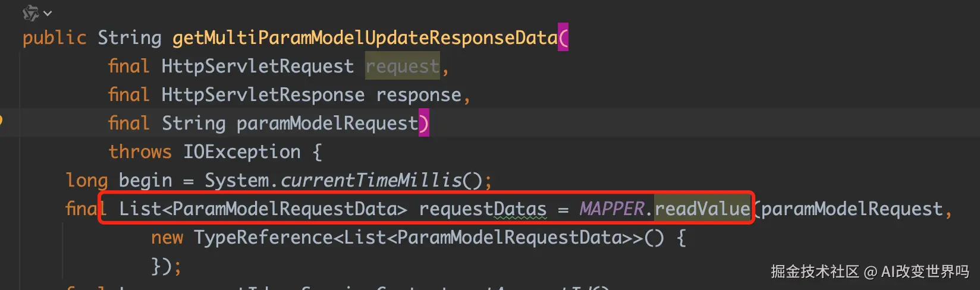The image size is (980, 290).
Task: Click the highlighted closing parenthesis after paramModelRequest
Action: [423, 123]
